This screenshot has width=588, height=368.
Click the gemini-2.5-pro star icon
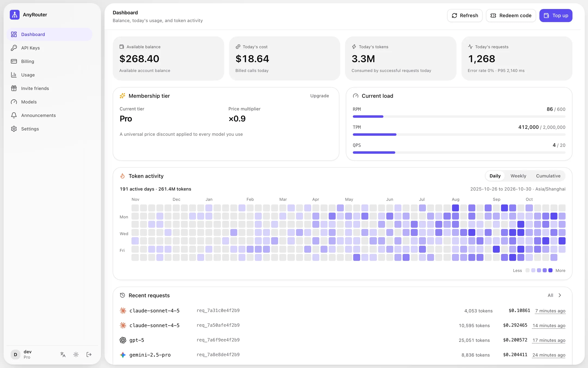click(123, 355)
